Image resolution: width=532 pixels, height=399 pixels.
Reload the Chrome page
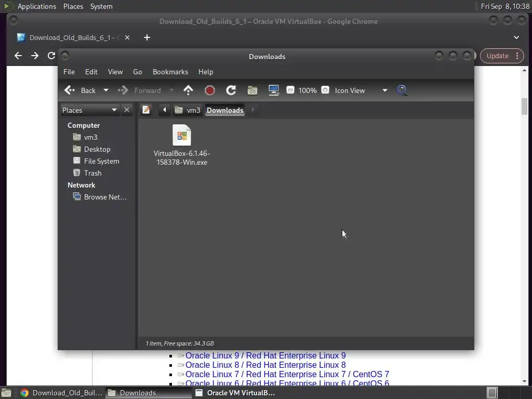[51, 56]
